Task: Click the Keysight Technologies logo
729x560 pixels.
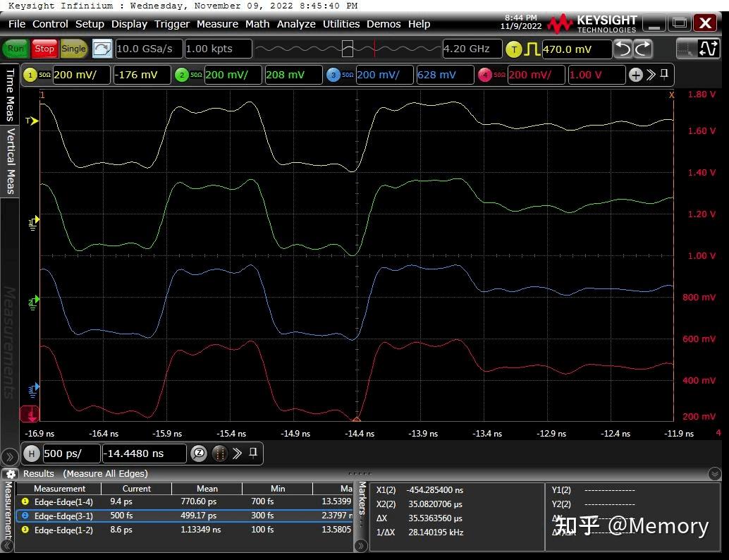Action: click(x=592, y=23)
